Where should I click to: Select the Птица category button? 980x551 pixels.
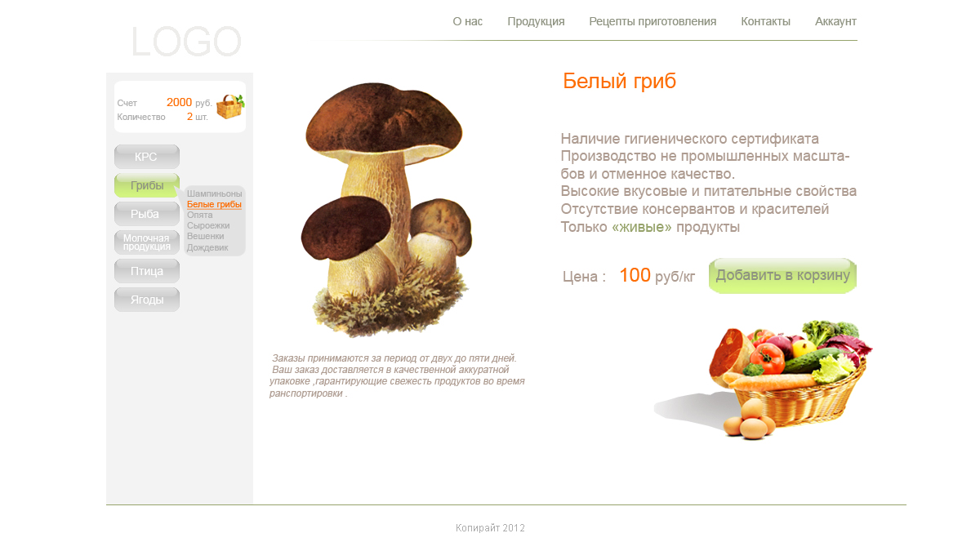tap(147, 271)
